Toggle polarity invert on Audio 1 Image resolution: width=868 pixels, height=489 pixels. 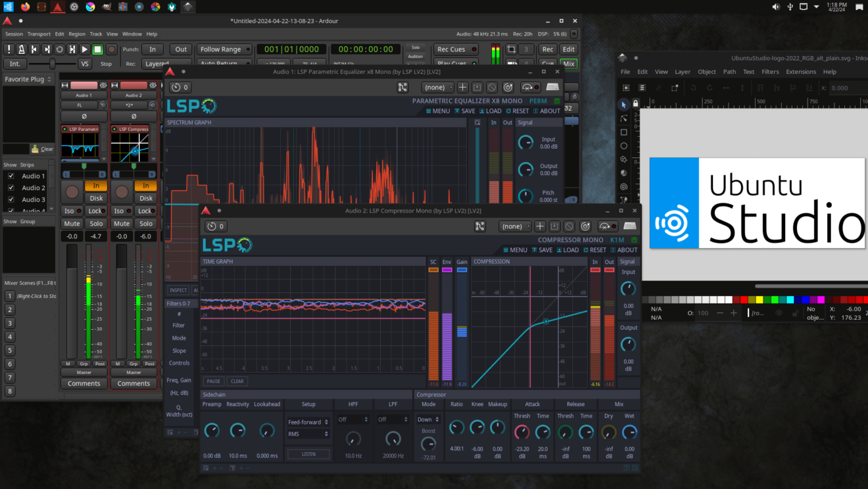coord(84,116)
